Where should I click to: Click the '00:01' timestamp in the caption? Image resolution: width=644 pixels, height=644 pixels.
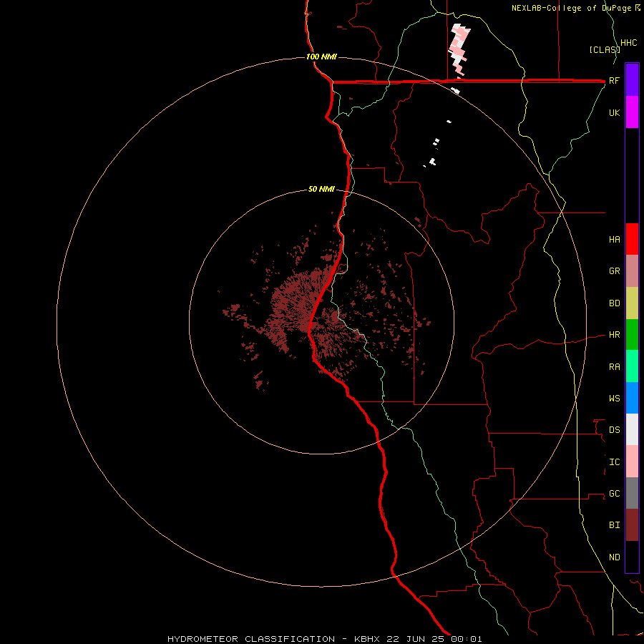coord(466,639)
